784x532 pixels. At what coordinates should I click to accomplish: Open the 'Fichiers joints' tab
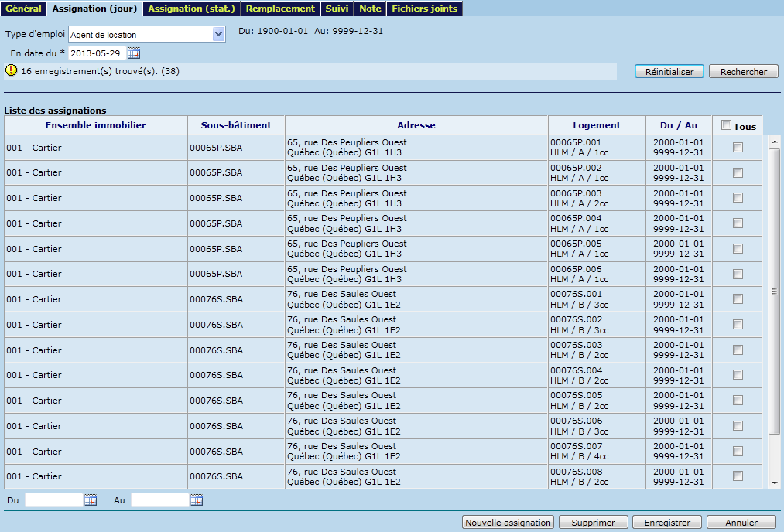[424, 9]
